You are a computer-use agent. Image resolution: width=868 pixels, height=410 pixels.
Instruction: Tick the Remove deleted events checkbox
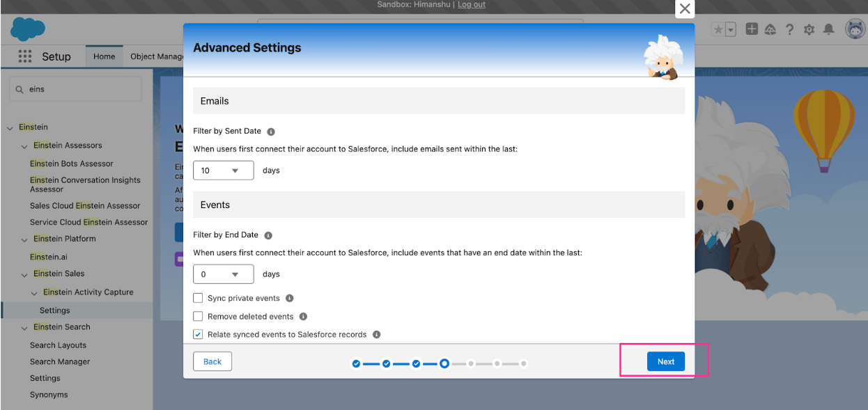198,316
